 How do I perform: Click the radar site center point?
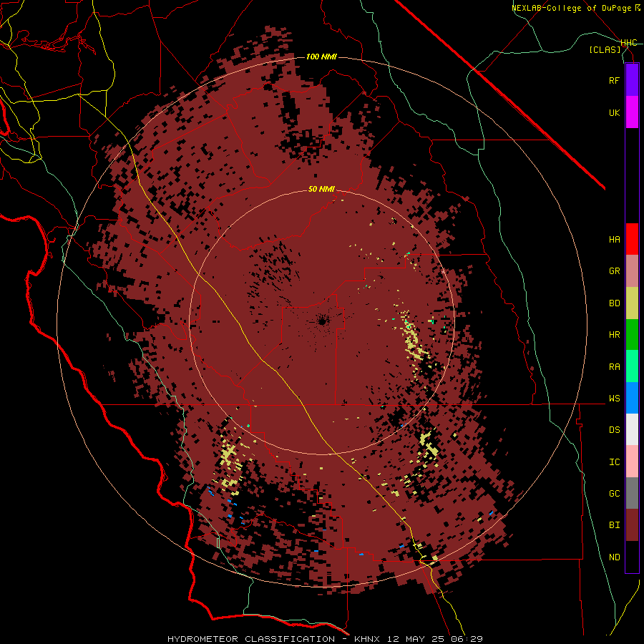(x=322, y=321)
